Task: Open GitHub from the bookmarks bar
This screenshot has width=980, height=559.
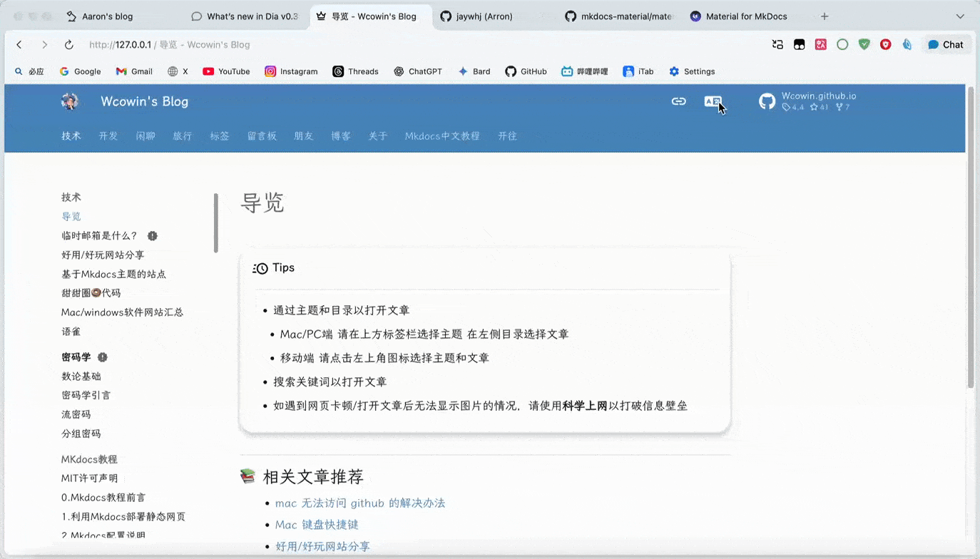Action: [x=526, y=71]
